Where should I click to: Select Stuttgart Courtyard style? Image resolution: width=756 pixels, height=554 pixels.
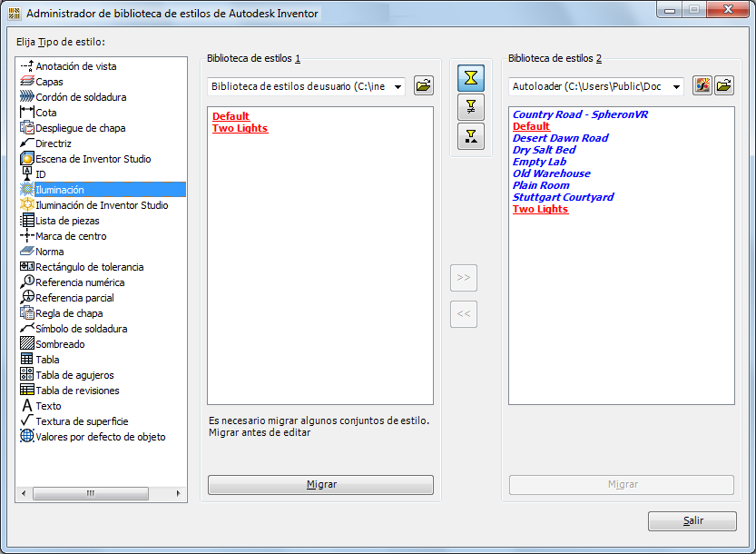click(563, 197)
